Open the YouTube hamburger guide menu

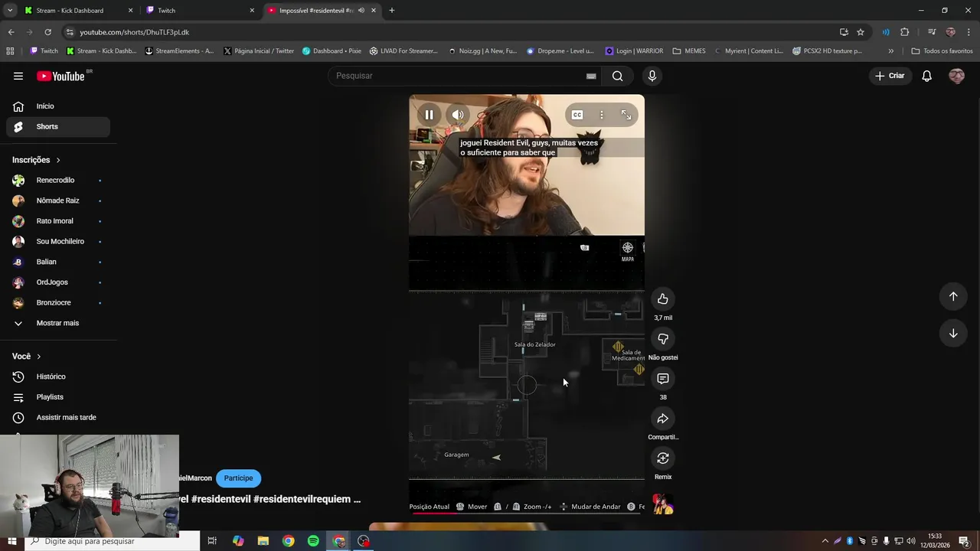pos(18,76)
